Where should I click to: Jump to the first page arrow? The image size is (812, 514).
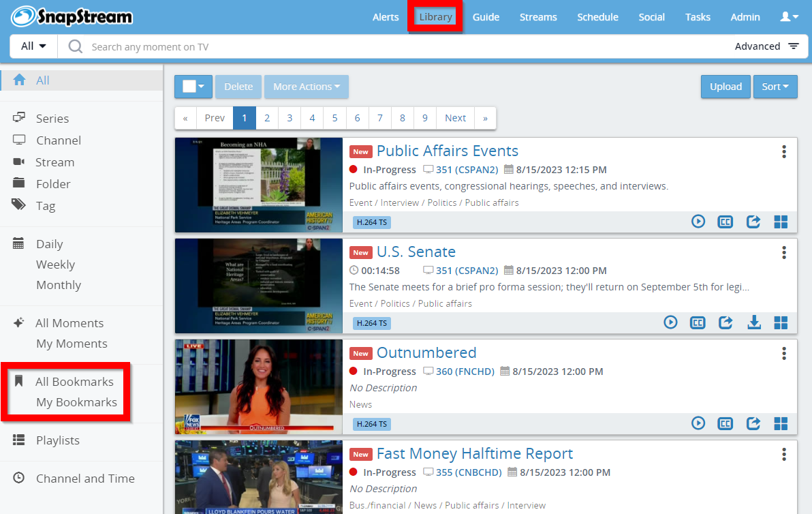pos(185,118)
